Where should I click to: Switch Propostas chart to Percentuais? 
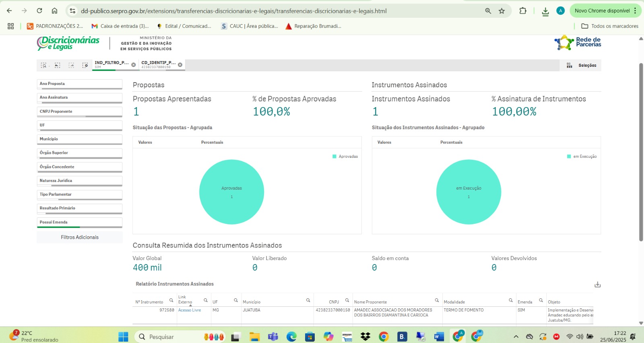212,143
